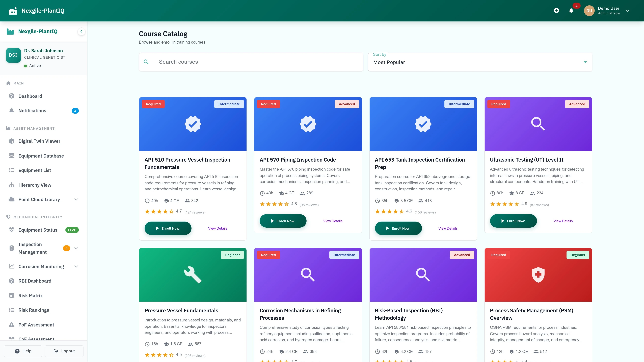Click the plus add icon in header
Viewport: 644px width, 362px height.
(x=556, y=11)
